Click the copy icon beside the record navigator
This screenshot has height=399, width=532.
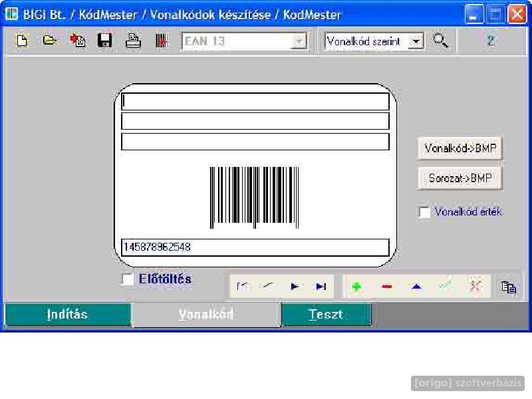click(x=509, y=287)
